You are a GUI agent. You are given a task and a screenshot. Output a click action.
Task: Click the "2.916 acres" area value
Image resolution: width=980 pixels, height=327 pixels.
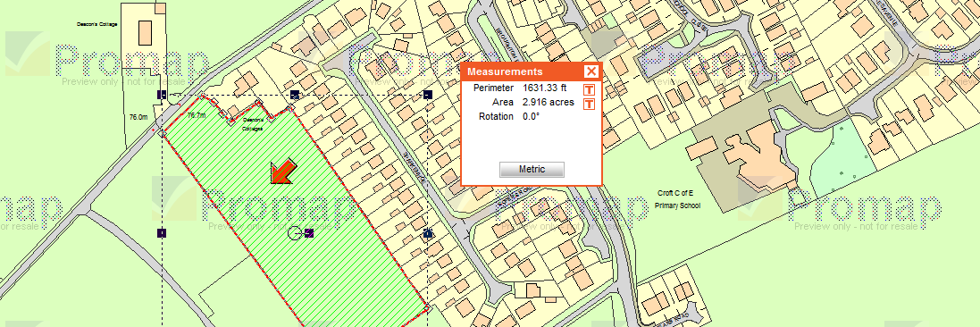point(549,103)
